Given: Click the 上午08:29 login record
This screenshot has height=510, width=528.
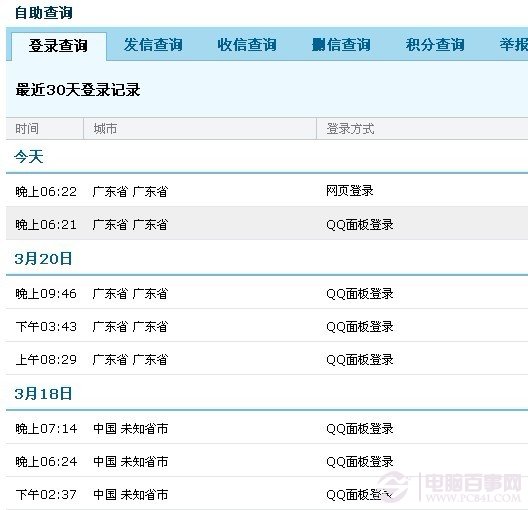Looking at the screenshot, I should [x=267, y=359].
